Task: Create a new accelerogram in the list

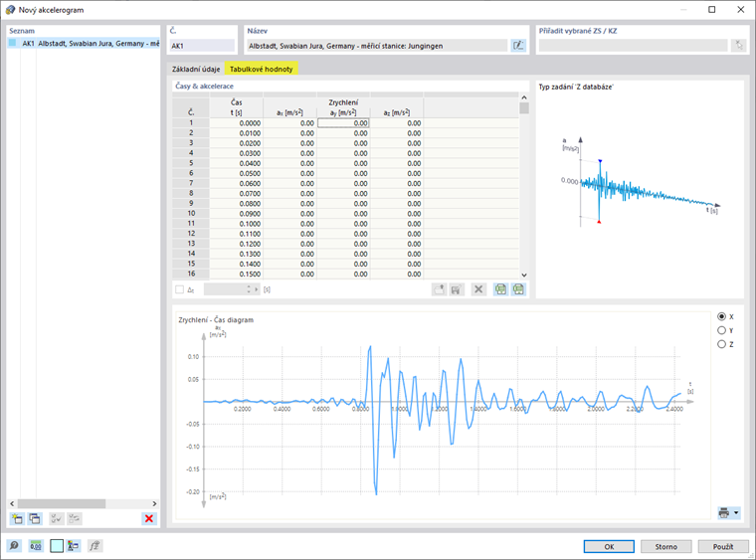Action: tap(17, 518)
